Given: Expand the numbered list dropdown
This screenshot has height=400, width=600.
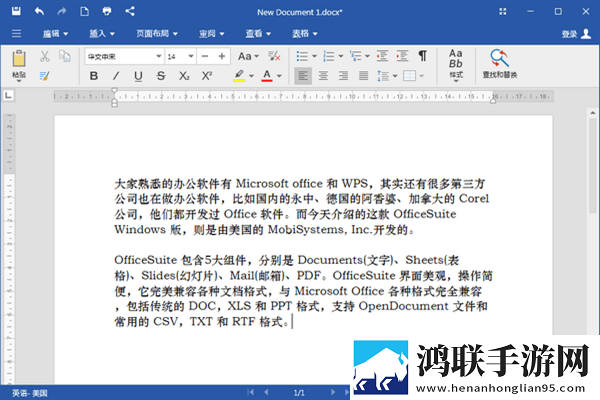Looking at the screenshot, I should click(341, 56).
